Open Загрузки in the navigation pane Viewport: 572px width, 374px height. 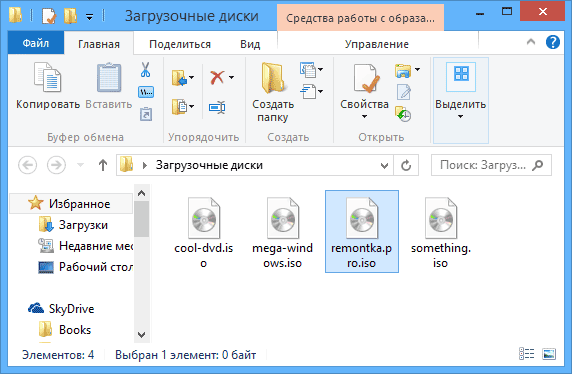(73, 225)
